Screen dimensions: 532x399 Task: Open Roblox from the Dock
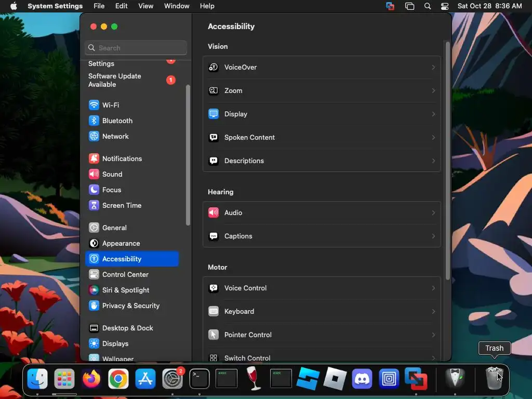click(335, 379)
